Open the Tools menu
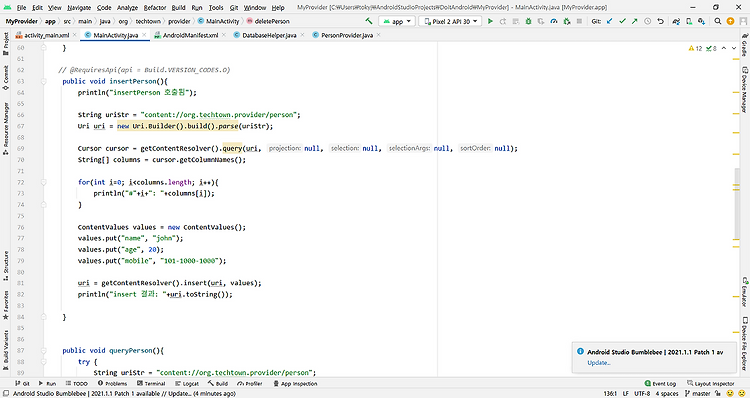Viewport: 750px width, 398px height. coord(216,8)
